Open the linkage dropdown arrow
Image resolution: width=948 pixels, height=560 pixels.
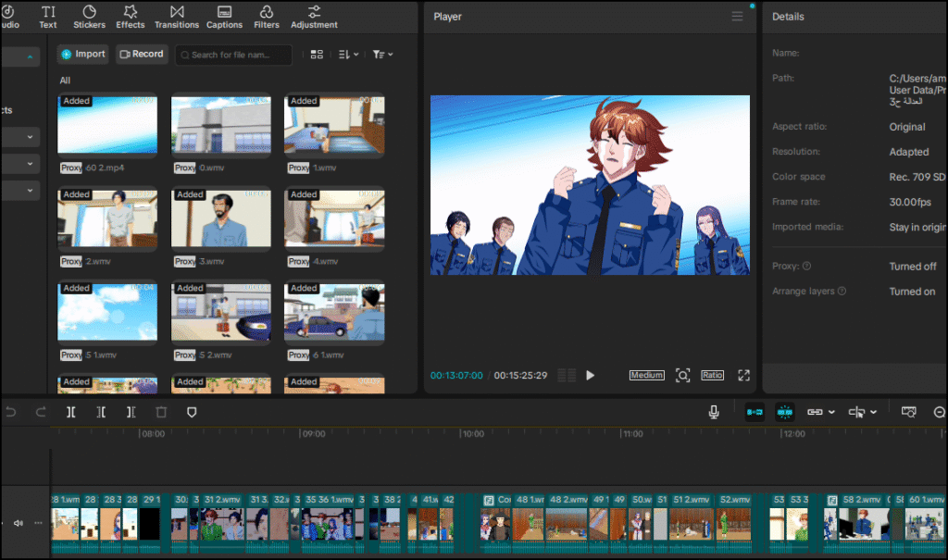tap(832, 413)
